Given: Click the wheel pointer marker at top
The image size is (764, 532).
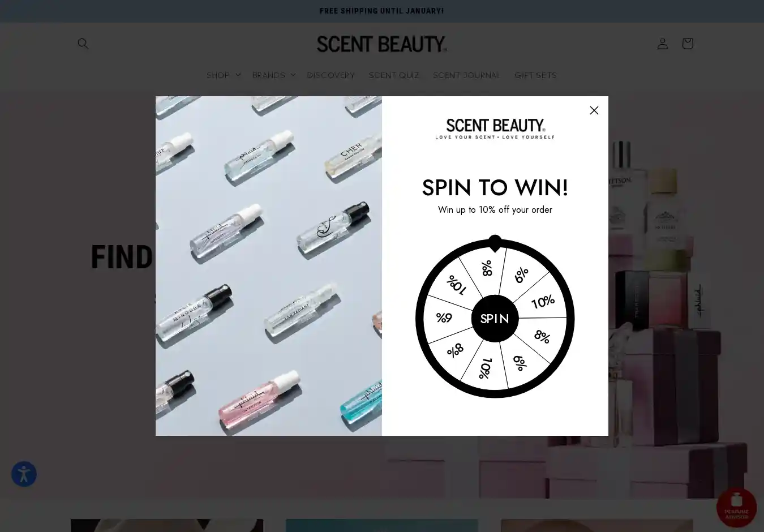Looking at the screenshot, I should 495,243.
